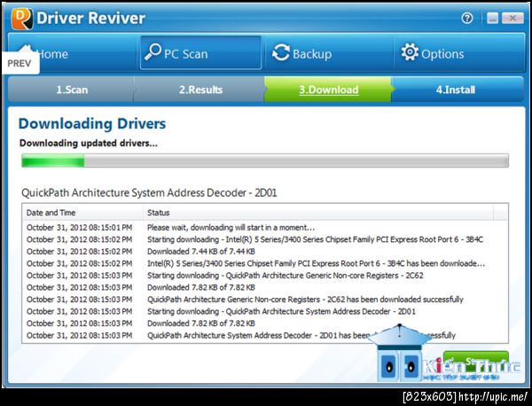The image size is (532, 406).
Task: Open the help question mark icon
Action: [467, 18]
